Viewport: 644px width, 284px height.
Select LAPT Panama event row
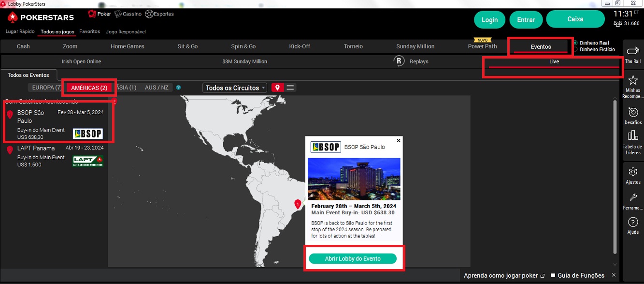56,157
